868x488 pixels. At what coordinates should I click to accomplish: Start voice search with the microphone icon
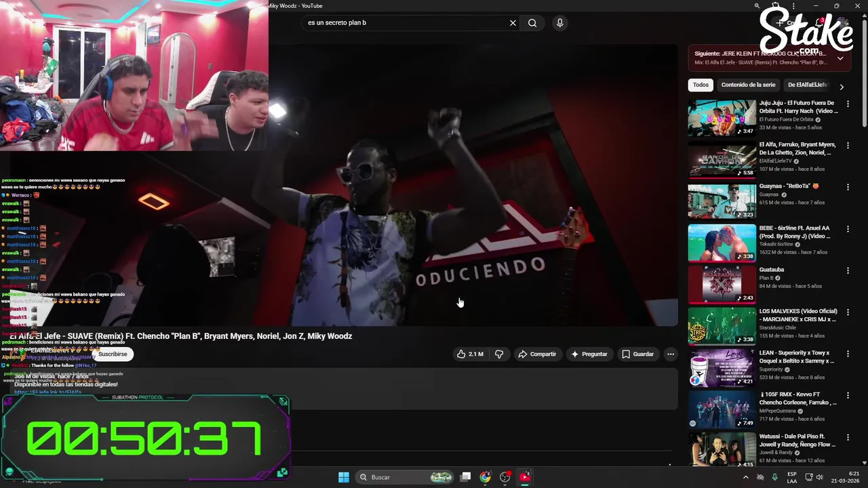(559, 23)
